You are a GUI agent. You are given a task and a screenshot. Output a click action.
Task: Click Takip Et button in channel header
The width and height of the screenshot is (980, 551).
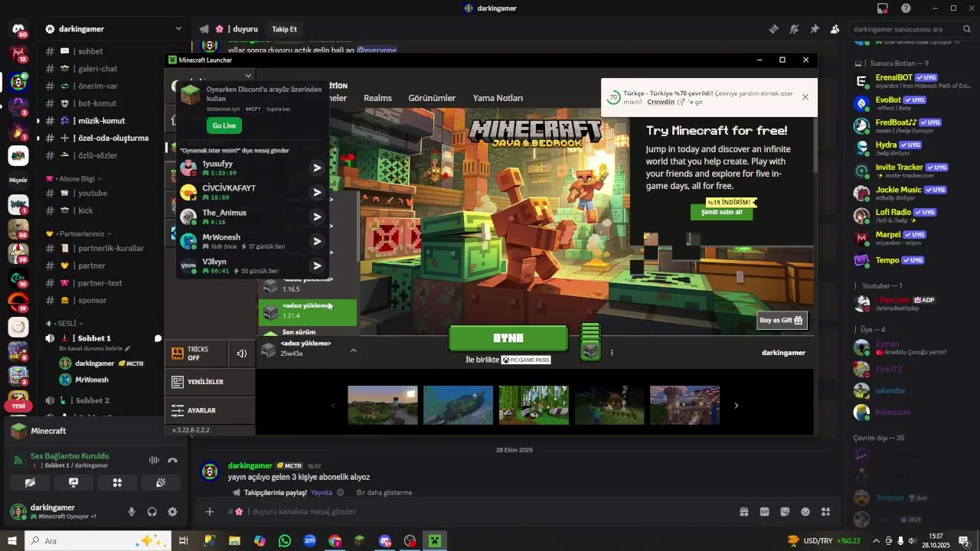pos(284,29)
